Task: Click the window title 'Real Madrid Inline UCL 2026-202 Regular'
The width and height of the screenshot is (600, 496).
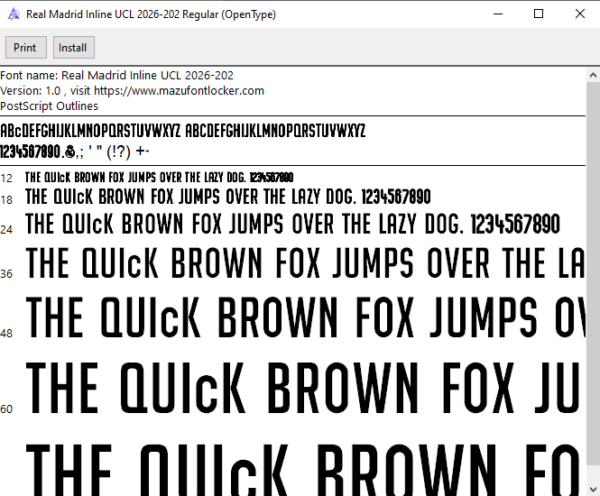Action: [151, 14]
